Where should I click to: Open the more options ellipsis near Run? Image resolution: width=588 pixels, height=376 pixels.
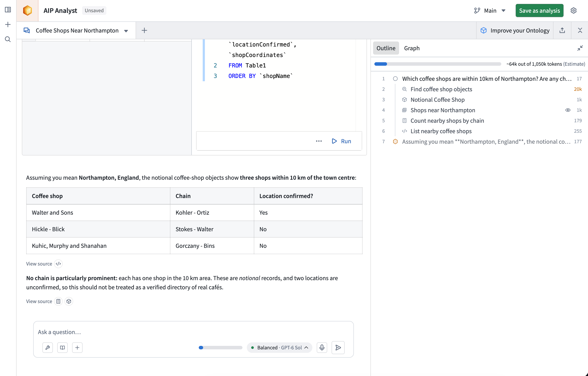[x=319, y=141]
